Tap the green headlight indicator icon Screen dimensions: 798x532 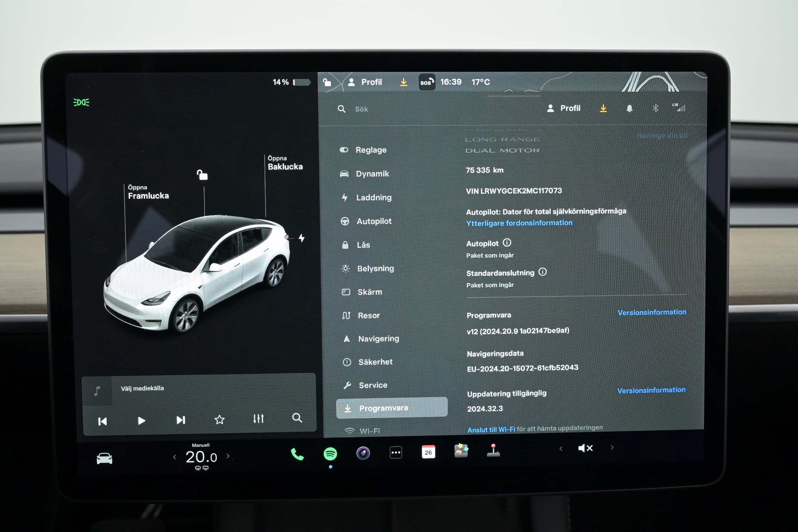pyautogui.click(x=81, y=102)
